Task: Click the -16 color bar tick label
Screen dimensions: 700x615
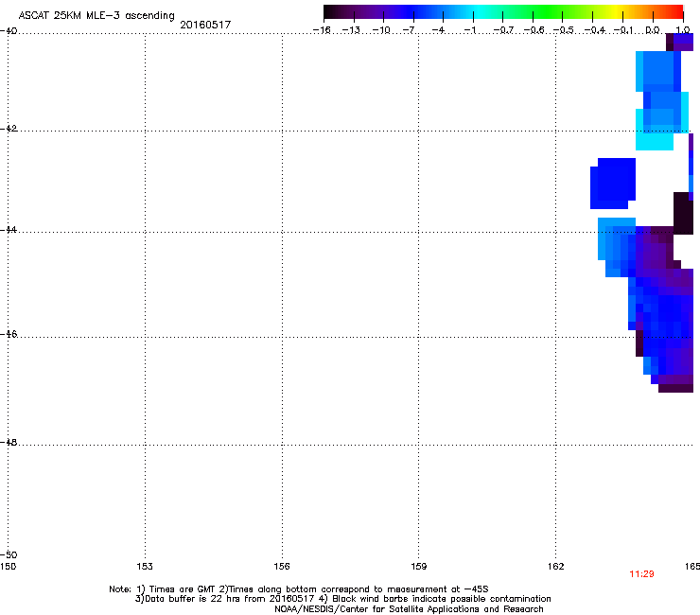Action: pos(322,30)
